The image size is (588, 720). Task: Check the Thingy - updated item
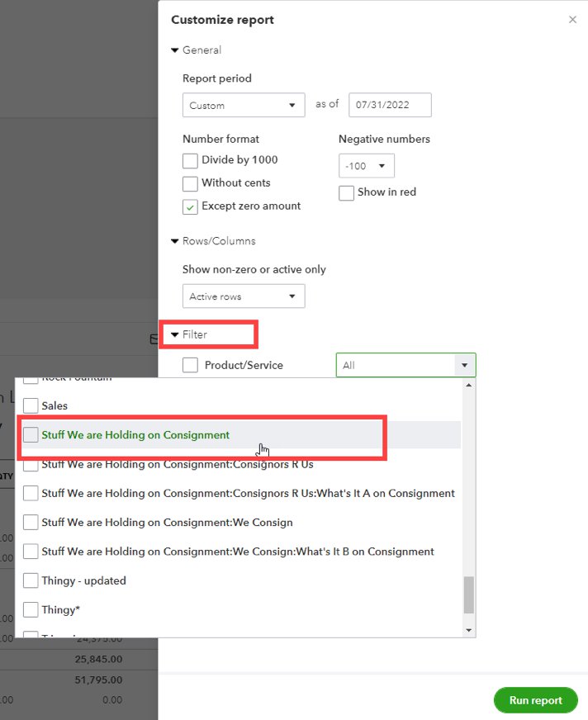pyautogui.click(x=31, y=581)
